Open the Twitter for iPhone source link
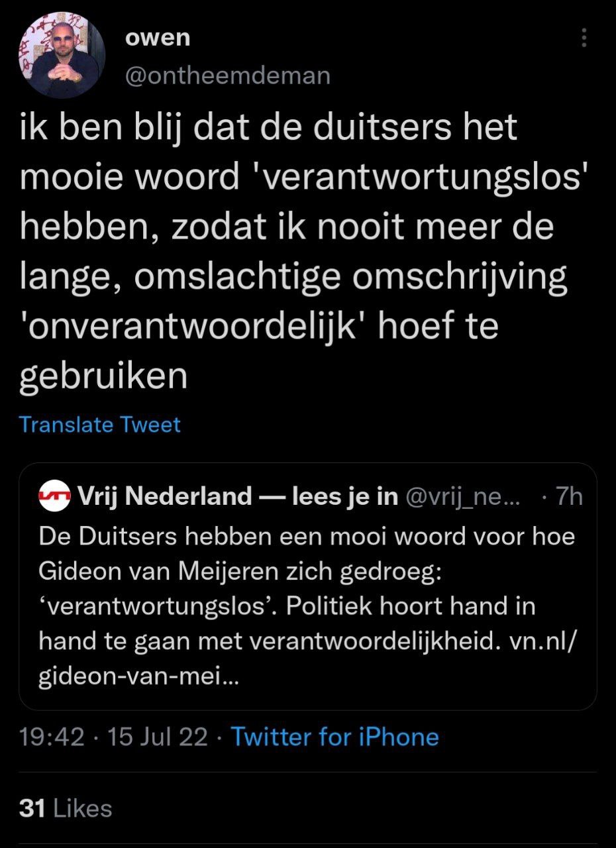The height and width of the screenshot is (848, 616). point(334,737)
